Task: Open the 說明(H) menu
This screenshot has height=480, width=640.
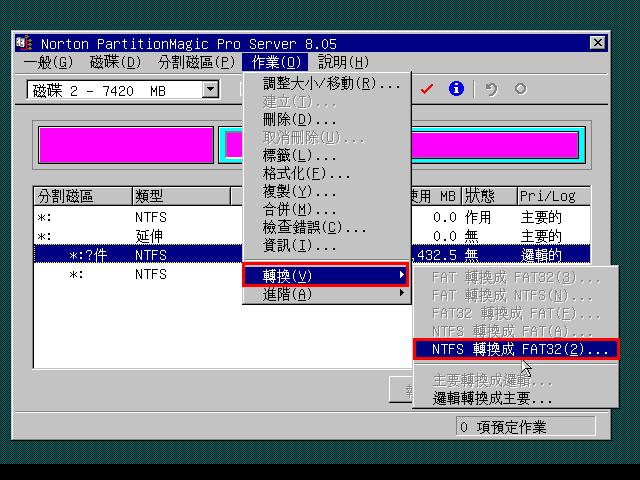Action: [343, 62]
